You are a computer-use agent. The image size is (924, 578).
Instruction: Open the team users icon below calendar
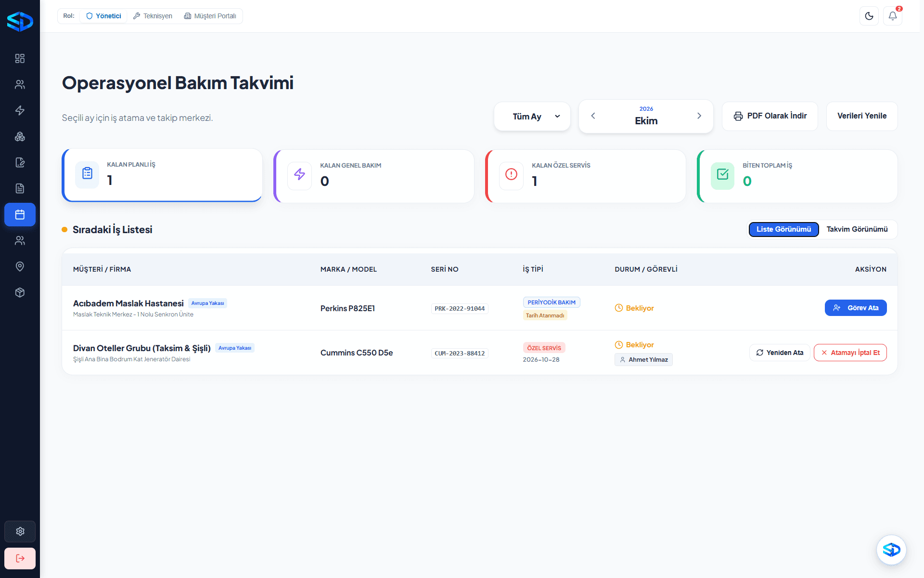pyautogui.click(x=20, y=240)
